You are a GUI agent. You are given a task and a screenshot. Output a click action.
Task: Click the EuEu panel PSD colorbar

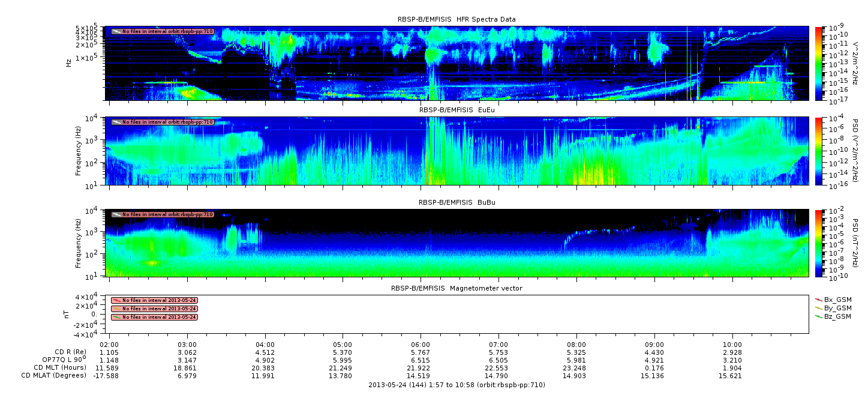click(818, 151)
